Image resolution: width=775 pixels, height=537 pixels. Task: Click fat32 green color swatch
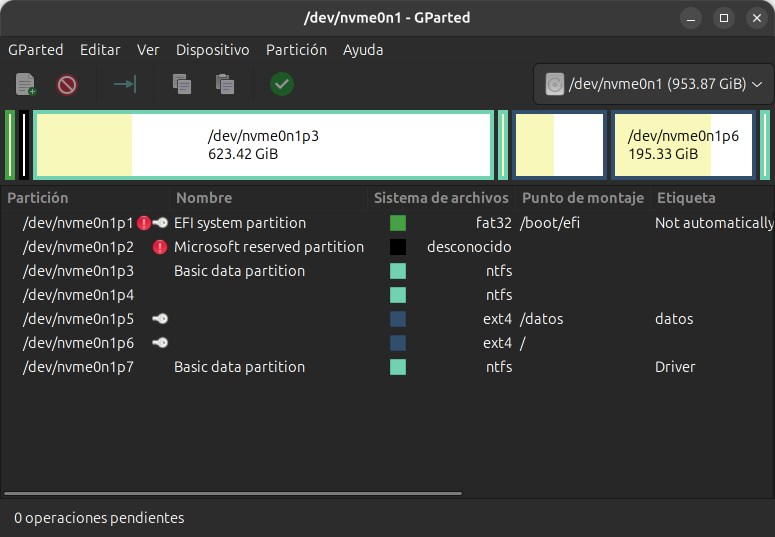tap(398, 223)
